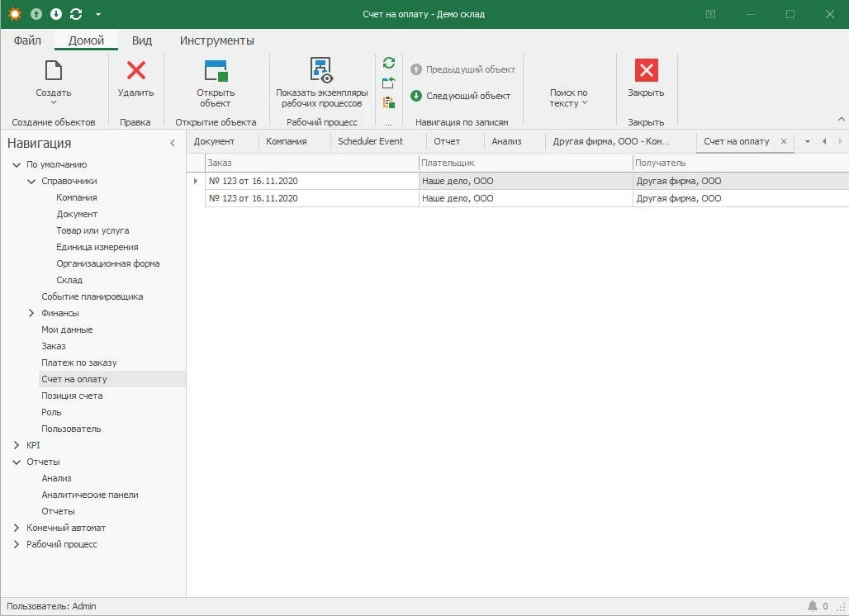
Task: Open the Файл ribbon tab
Action: [27, 40]
